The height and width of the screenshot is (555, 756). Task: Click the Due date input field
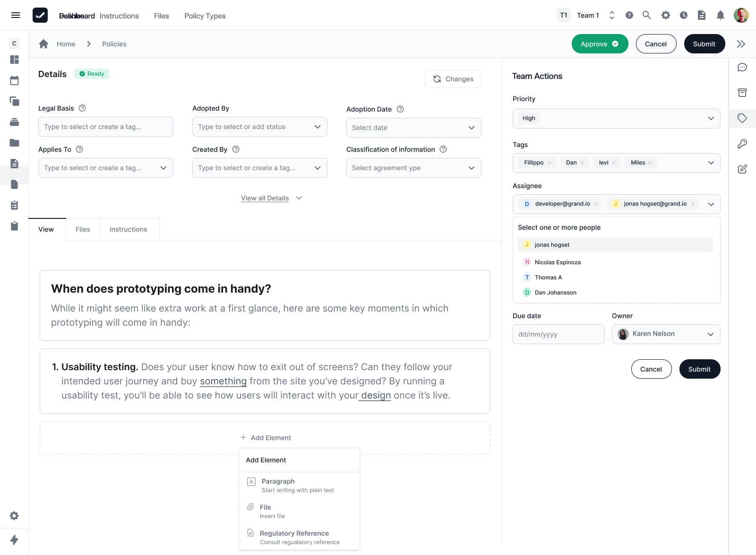point(558,334)
